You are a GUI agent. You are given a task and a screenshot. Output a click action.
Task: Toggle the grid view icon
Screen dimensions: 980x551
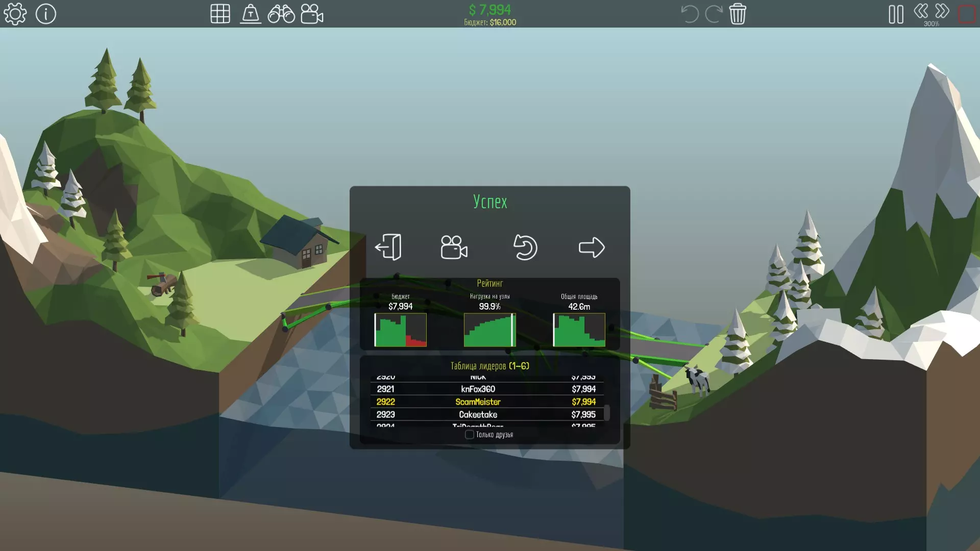[x=220, y=14]
